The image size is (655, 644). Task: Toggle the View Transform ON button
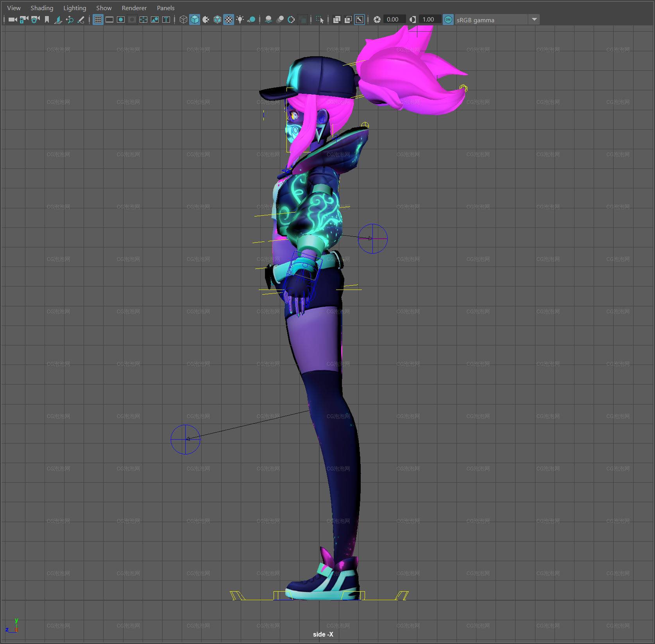(x=448, y=20)
